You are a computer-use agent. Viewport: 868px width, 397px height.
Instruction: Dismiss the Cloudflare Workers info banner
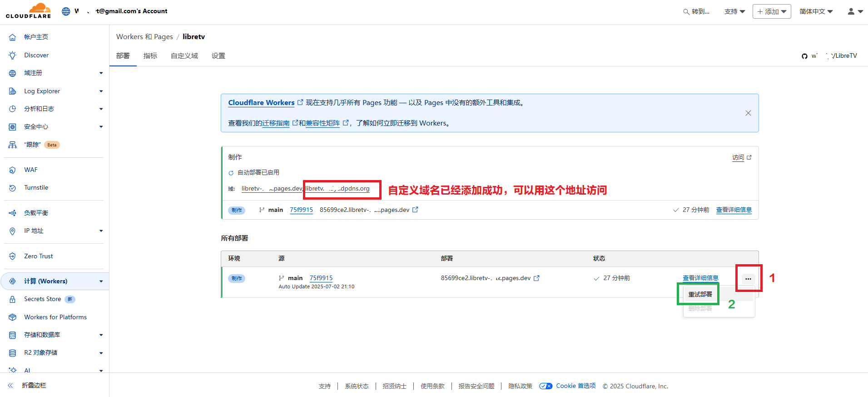[x=748, y=113]
